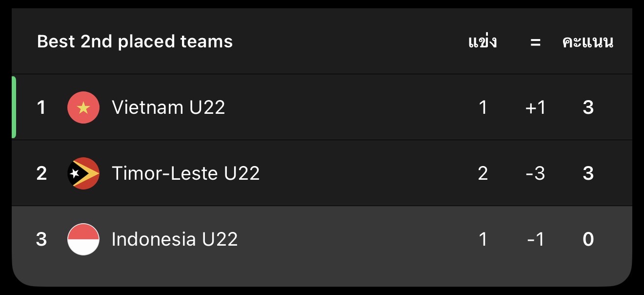The image size is (644, 295).
Task: Click the 'Best 2nd placed teams' heading
Action: [x=135, y=42]
